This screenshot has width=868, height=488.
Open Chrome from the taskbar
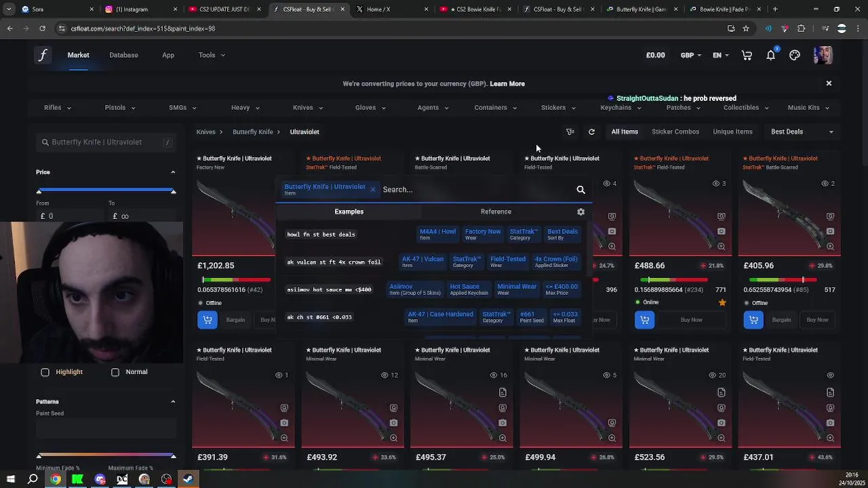[56, 479]
